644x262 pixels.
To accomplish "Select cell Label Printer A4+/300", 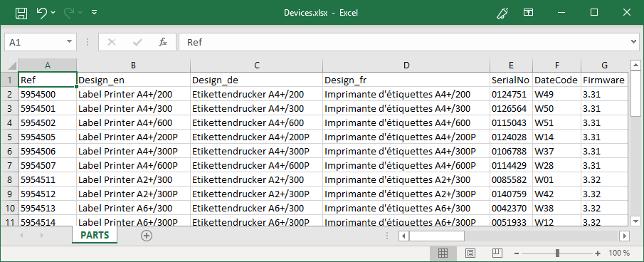I will pos(134,108).
